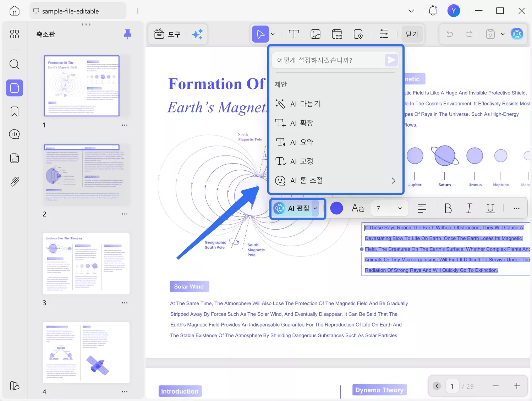The width and height of the screenshot is (532, 401).
Task: Undo the last edit
Action: (450, 34)
